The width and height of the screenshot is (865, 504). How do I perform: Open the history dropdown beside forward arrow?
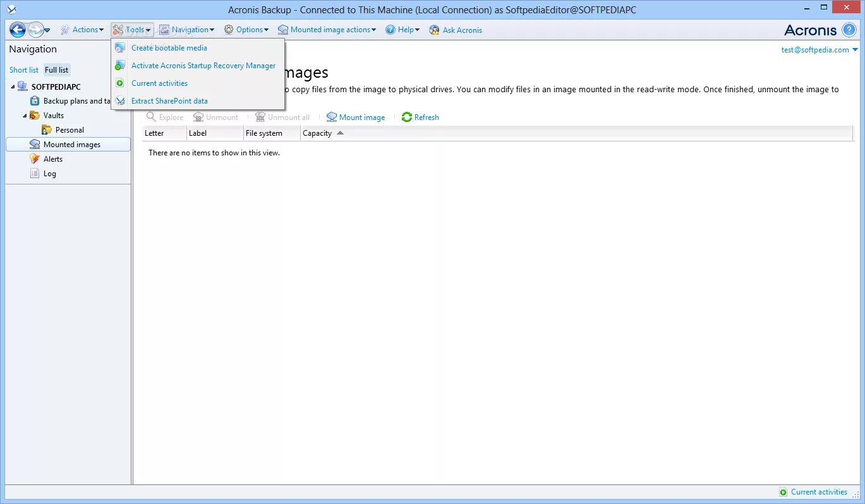point(47,30)
